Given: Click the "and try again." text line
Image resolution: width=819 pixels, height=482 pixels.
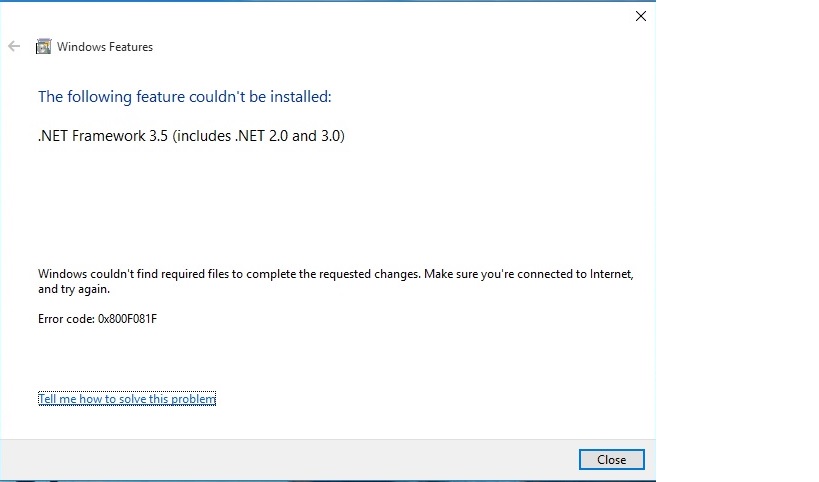Looking at the screenshot, I should [x=74, y=289].
